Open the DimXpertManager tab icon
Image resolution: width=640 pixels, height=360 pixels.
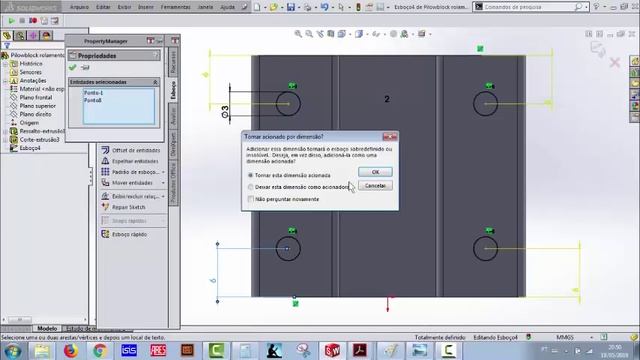point(33,36)
